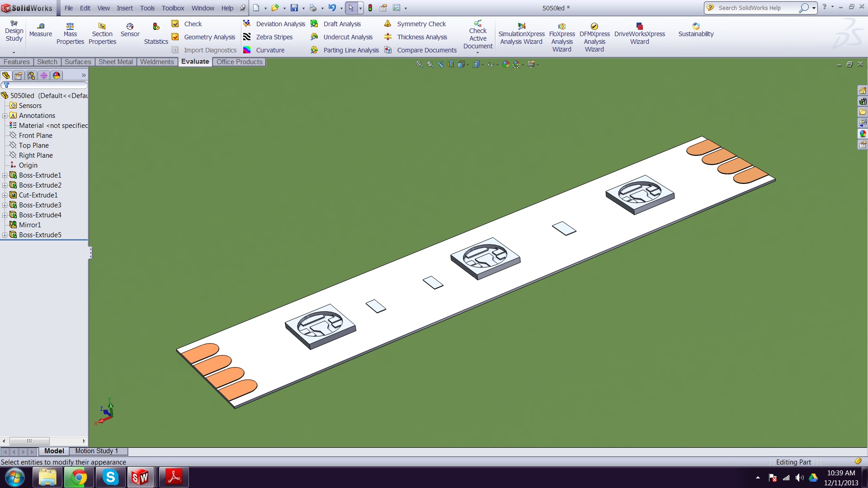Open Section Properties tool
868x488 pixels.
tap(102, 33)
